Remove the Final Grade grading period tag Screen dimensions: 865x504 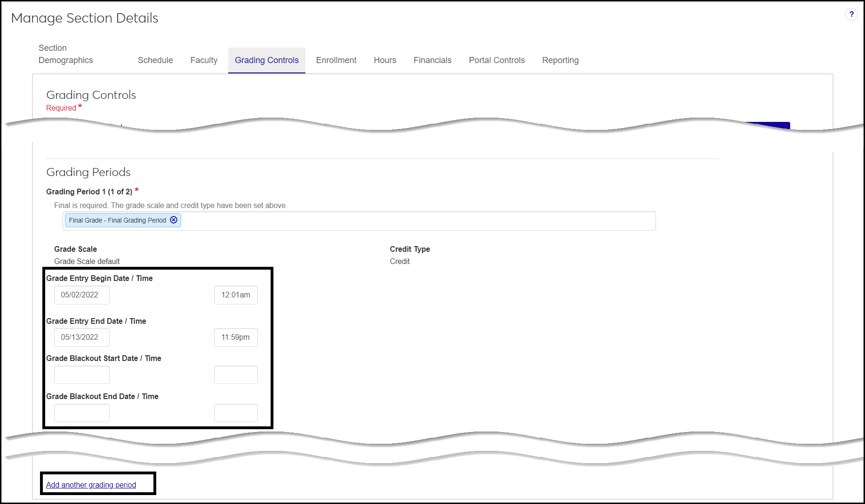[174, 220]
